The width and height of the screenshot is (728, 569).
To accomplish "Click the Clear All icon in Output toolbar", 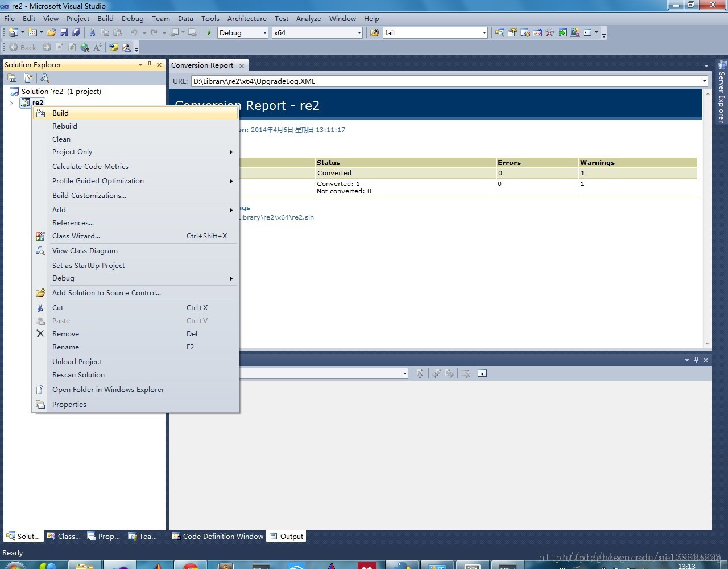I will point(466,373).
